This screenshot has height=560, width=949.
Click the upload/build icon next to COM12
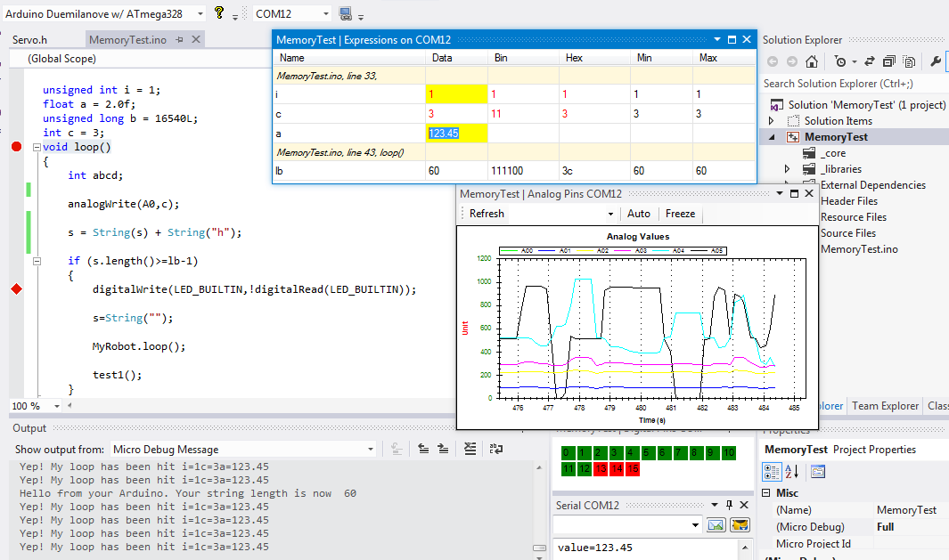(x=345, y=13)
